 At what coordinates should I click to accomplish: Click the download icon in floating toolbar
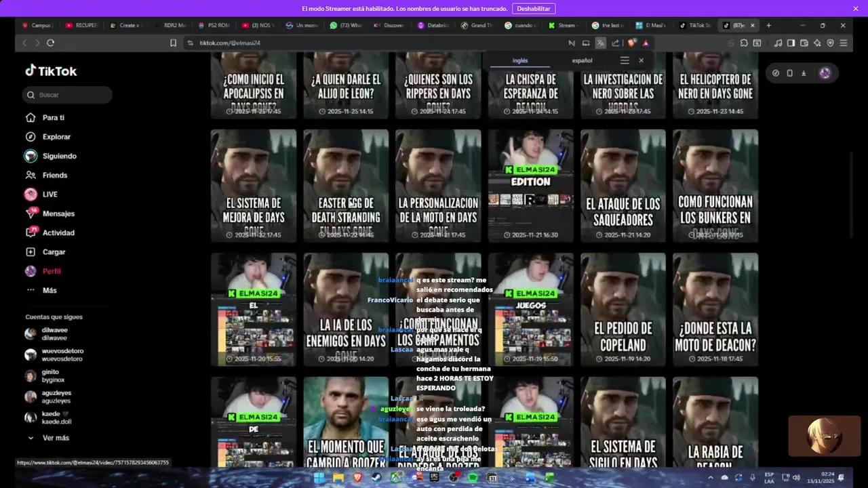click(804, 73)
